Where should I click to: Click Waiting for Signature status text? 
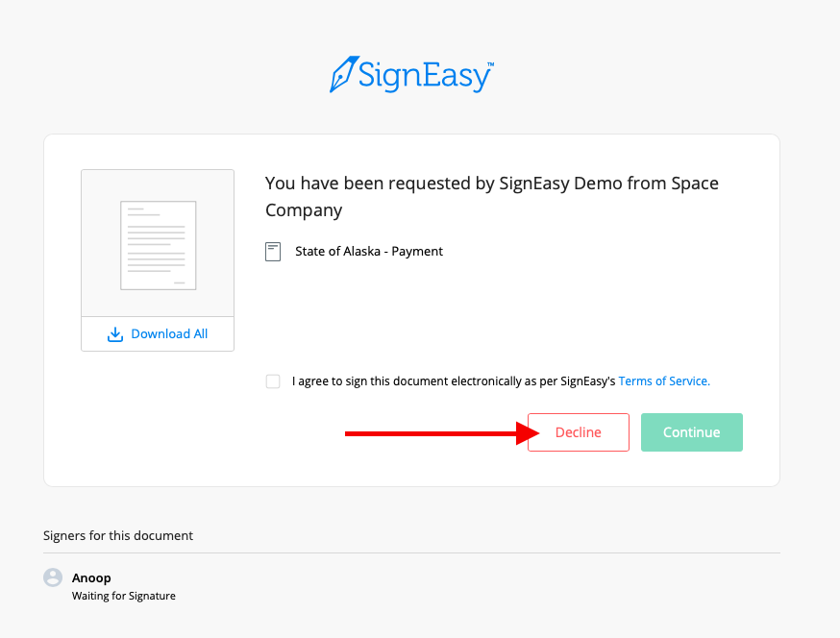(123, 596)
